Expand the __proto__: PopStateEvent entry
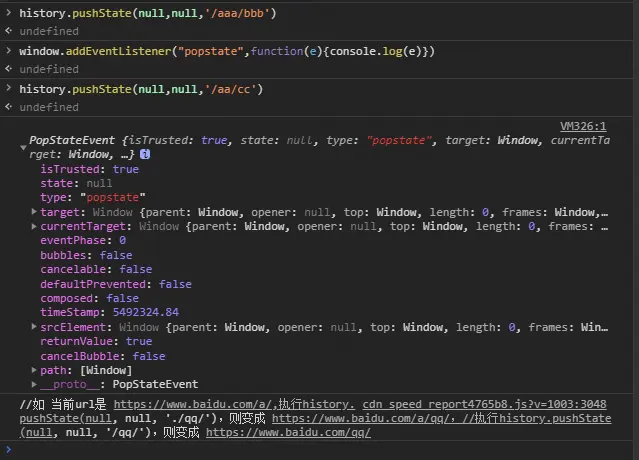This screenshot has height=460, width=639. coord(34,384)
